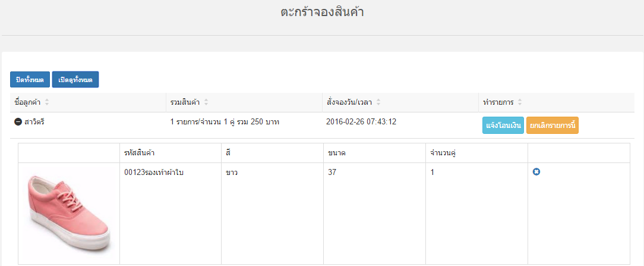Click the เปิดดูทั้งหมด button

tap(75, 79)
